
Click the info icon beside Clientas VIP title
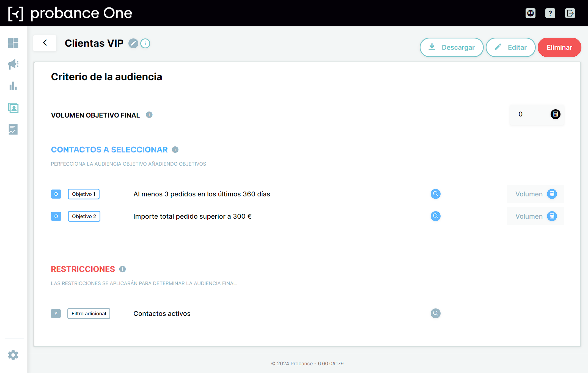pyautogui.click(x=145, y=43)
